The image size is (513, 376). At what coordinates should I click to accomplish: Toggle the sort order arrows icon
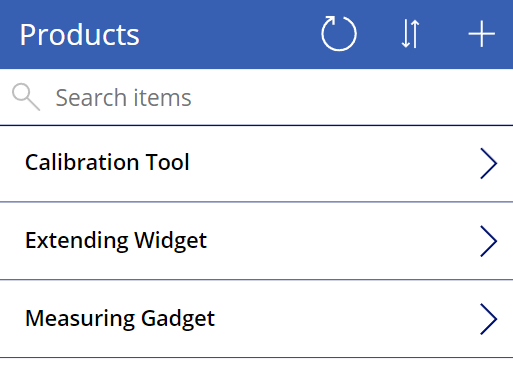coord(410,34)
